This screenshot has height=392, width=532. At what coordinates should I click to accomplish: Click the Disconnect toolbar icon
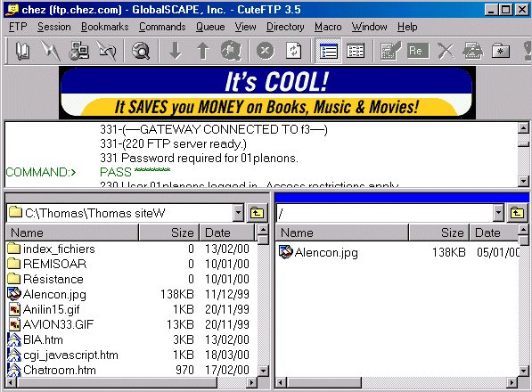(107, 51)
